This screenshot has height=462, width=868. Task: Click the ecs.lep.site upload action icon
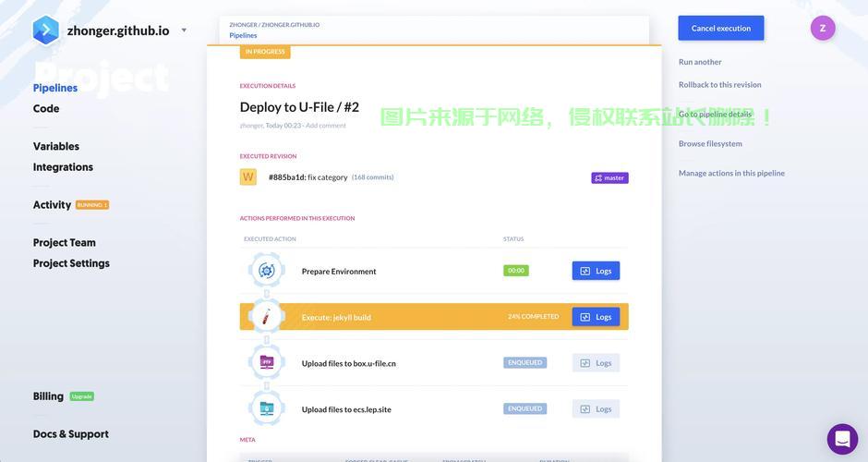pyautogui.click(x=267, y=408)
